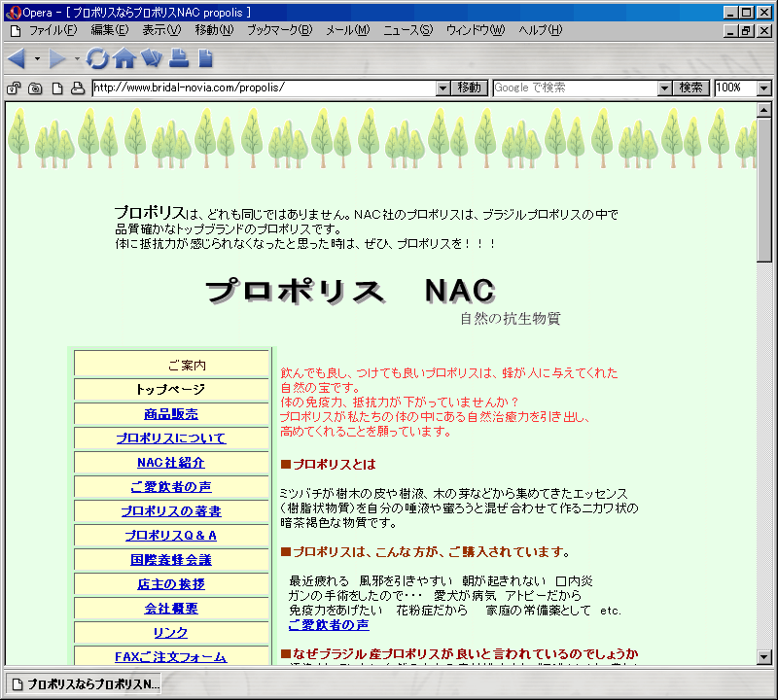Open the 100% zoom level dropdown

764,88
